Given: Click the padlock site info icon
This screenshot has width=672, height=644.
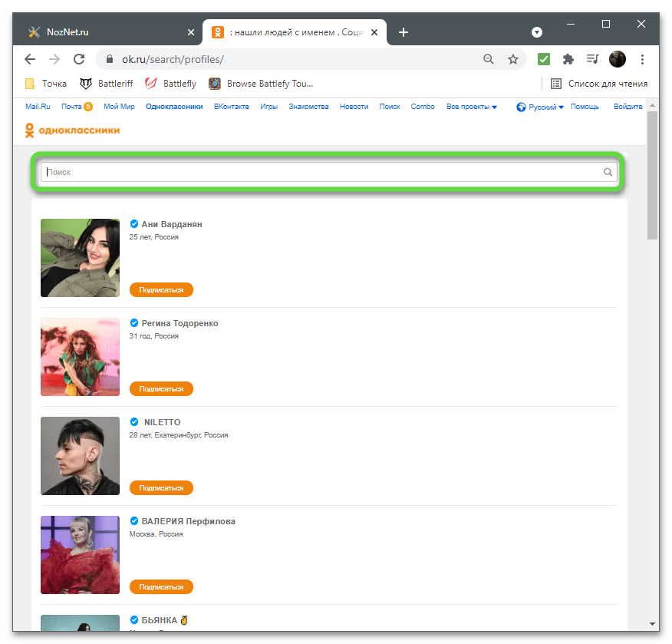Looking at the screenshot, I should (110, 59).
